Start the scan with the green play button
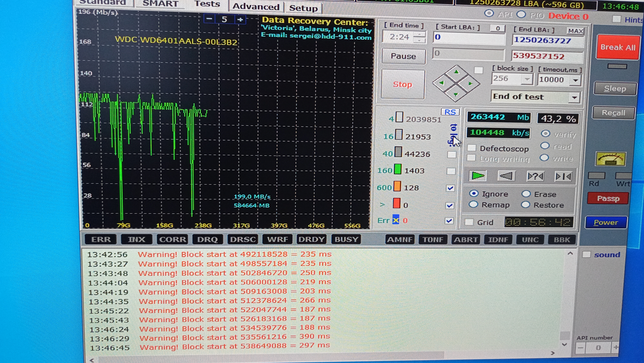Image resolution: width=644 pixels, height=363 pixels. (478, 176)
